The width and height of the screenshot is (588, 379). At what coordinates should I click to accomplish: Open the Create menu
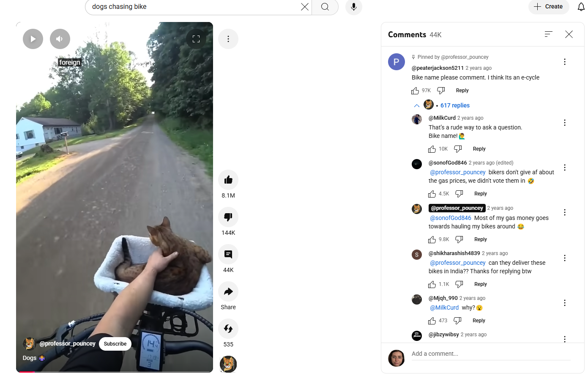point(549,7)
